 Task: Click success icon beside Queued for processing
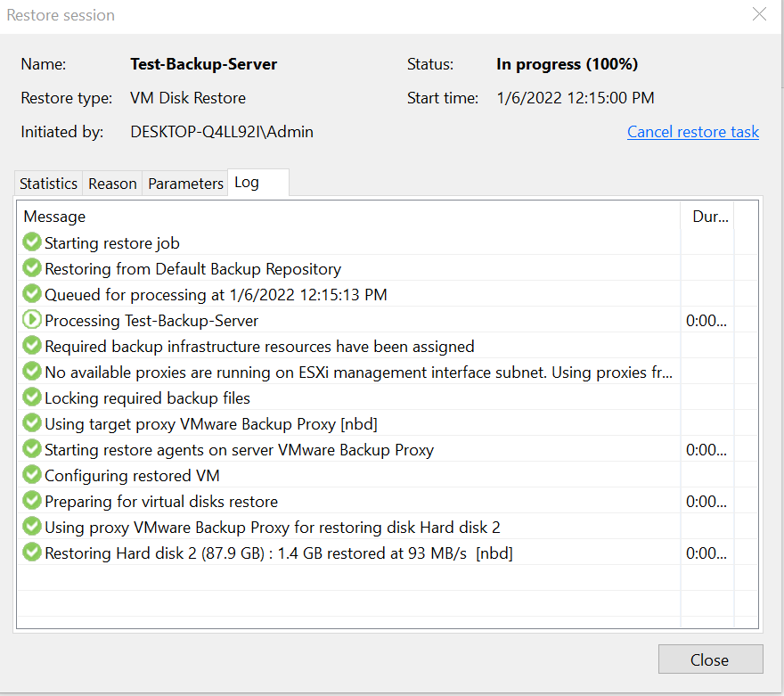(32, 294)
